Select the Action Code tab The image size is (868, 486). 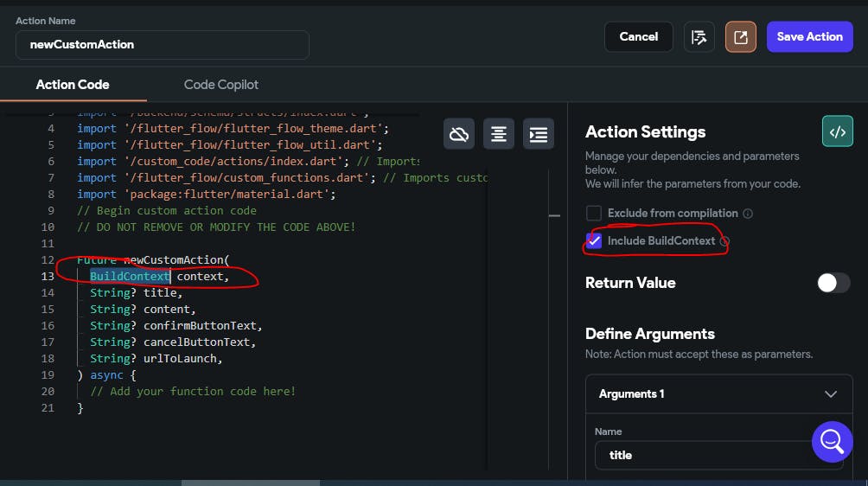coord(73,85)
